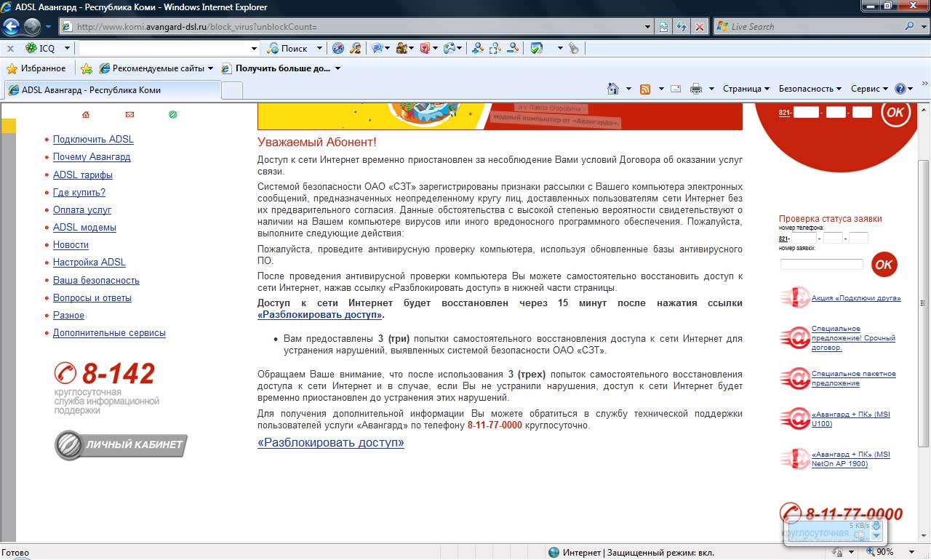Open the ADSL тарифы link

pyautogui.click(x=82, y=175)
